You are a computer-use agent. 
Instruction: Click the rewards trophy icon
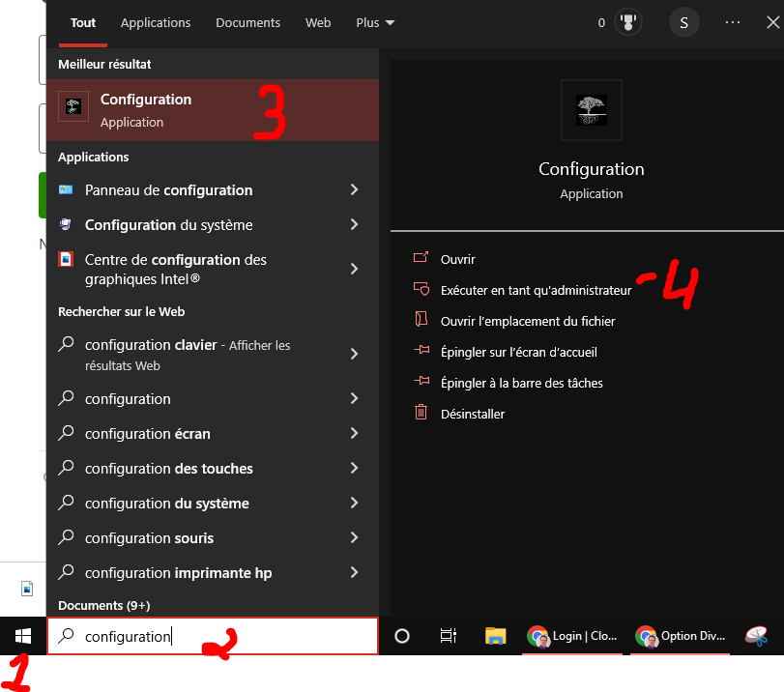(628, 22)
